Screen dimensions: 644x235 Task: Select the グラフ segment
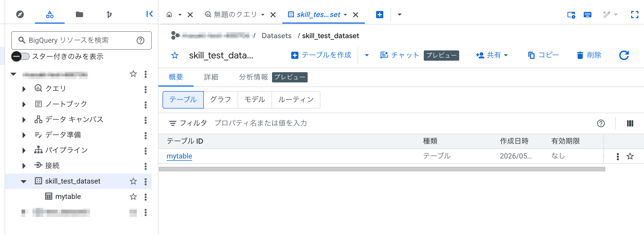tap(220, 100)
